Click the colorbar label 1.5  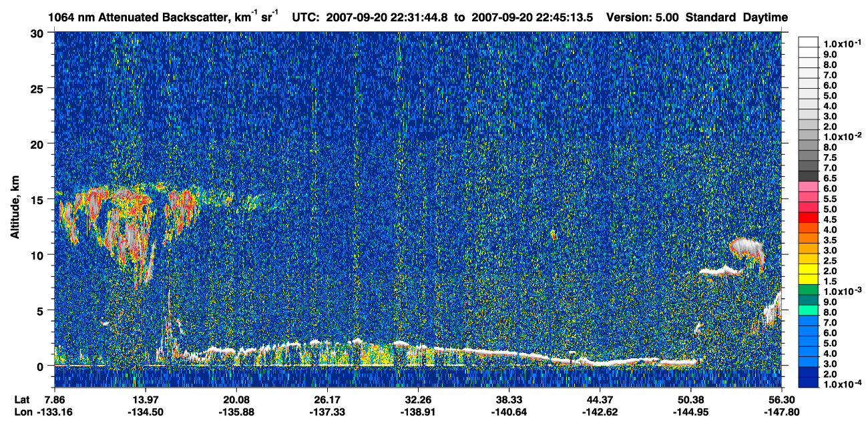[830, 282]
